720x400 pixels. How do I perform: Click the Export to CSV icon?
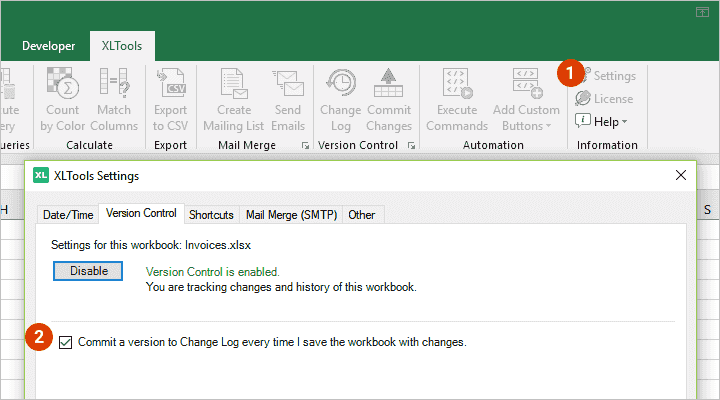171,83
